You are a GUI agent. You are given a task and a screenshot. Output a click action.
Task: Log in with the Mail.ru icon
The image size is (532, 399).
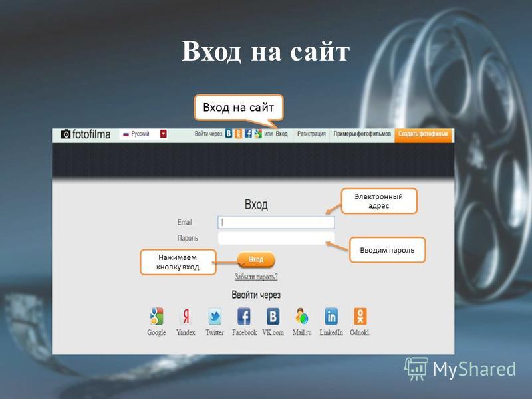point(302,317)
